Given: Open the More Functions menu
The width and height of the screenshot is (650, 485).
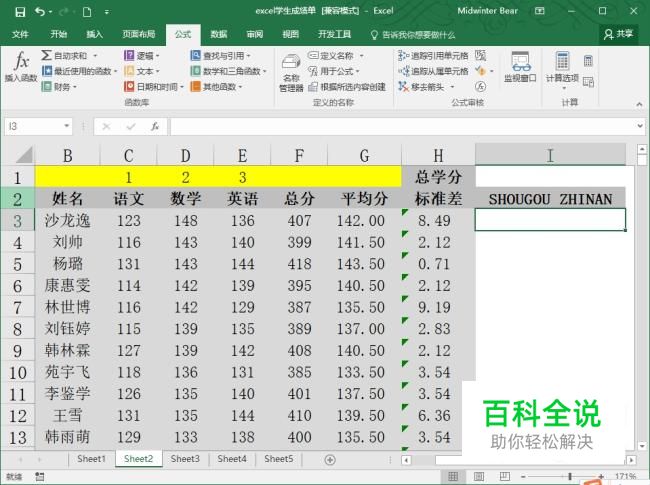Looking at the screenshot, I should click(x=216, y=87).
